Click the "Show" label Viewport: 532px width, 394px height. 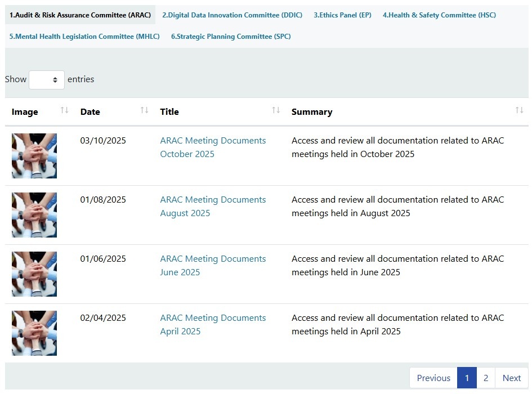[16, 79]
